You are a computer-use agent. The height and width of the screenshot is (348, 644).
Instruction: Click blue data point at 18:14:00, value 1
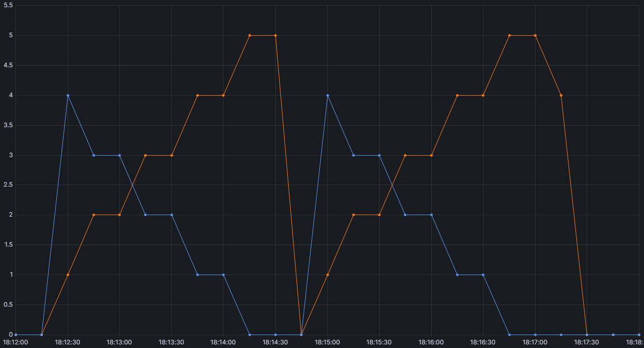coord(223,275)
